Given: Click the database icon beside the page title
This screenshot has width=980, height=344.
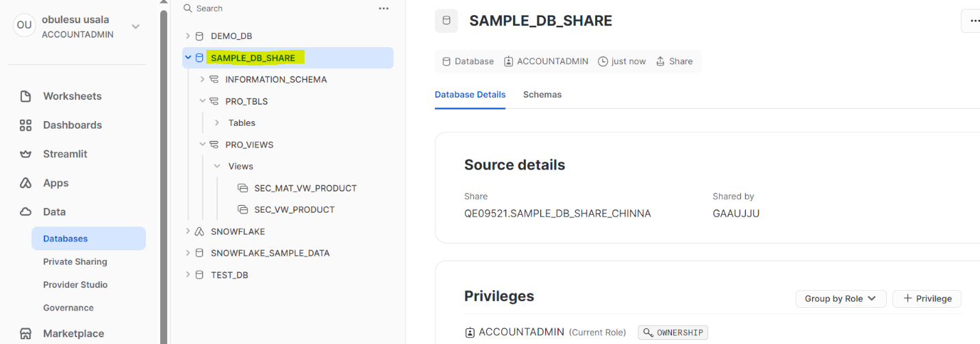Looking at the screenshot, I should pos(447,21).
